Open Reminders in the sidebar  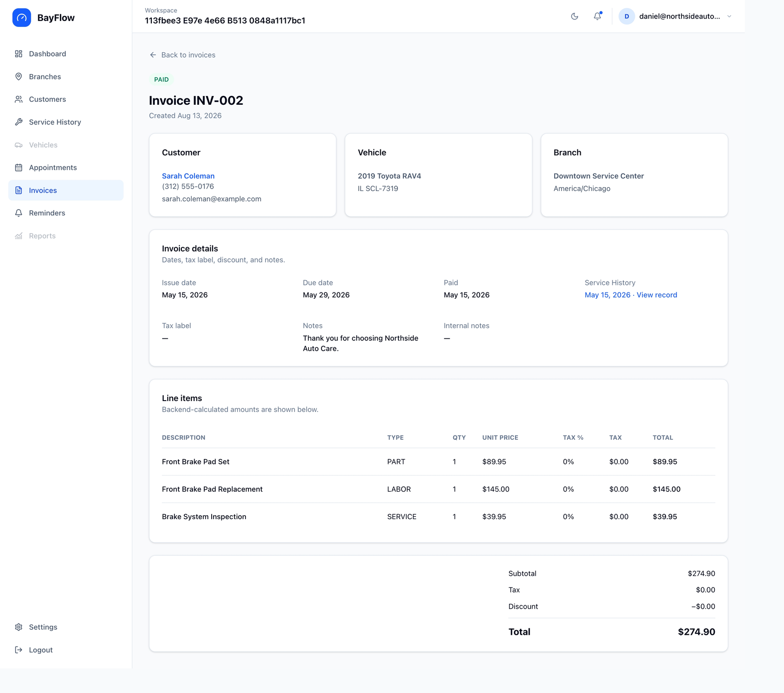pyautogui.click(x=66, y=213)
